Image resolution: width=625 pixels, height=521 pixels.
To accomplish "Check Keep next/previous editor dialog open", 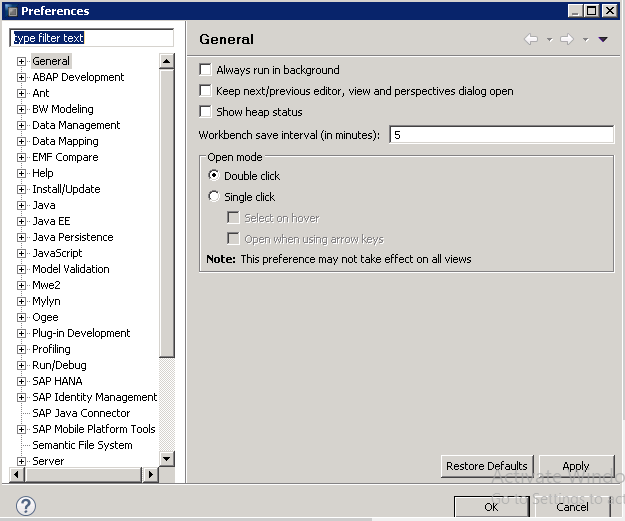I will click(x=206, y=91).
